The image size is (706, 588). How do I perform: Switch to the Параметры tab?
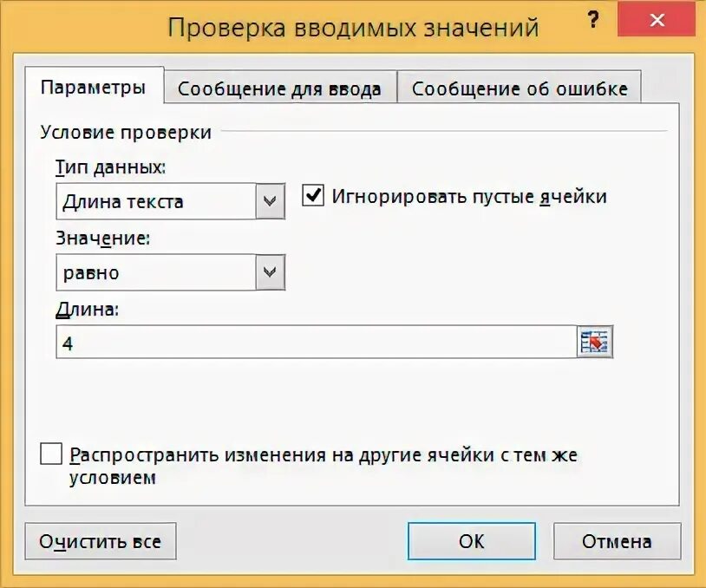point(94,87)
